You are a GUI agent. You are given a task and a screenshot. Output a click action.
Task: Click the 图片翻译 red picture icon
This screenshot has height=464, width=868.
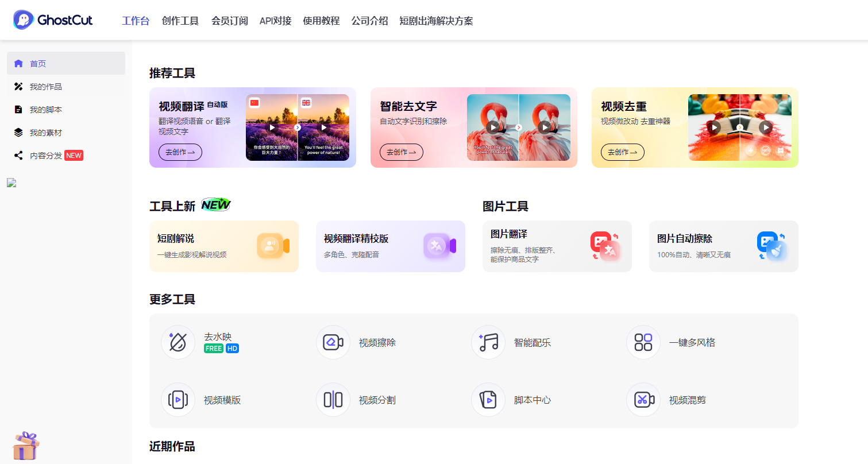pos(605,246)
